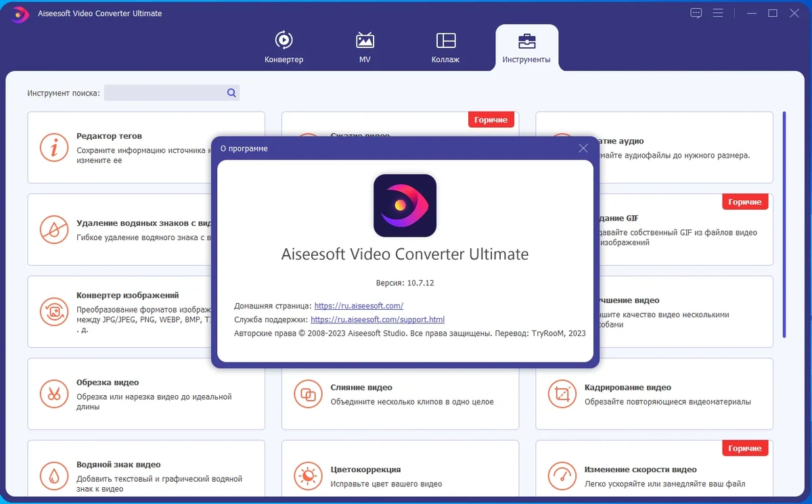Click Легко ускоряйте или замедляйте description

click(665, 484)
